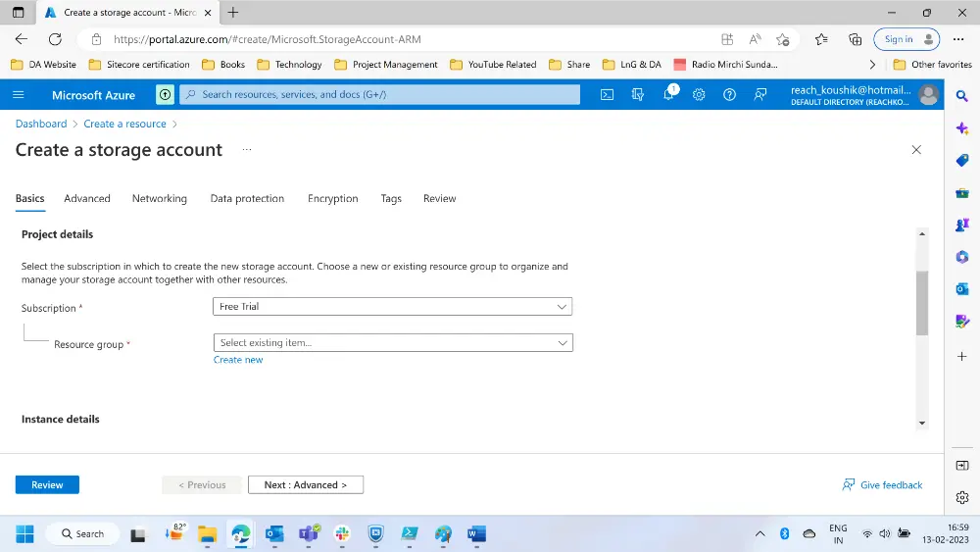This screenshot has height=552, width=980.
Task: Switch to the Review tab
Action: click(439, 198)
